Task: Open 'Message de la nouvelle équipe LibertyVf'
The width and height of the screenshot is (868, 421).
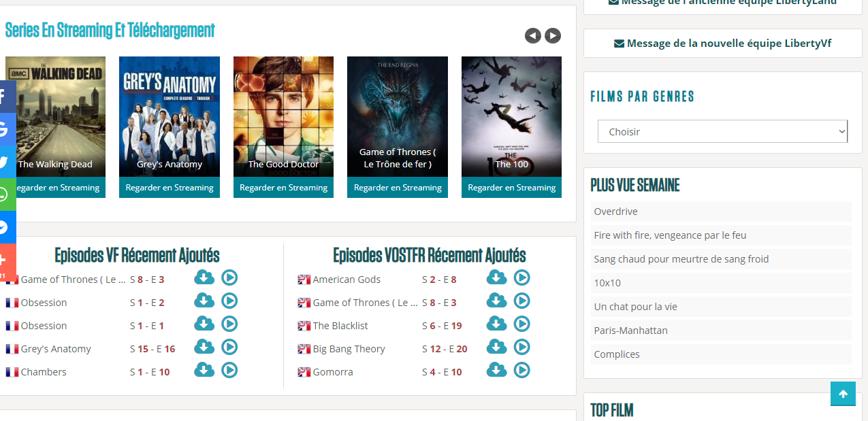Action: coord(722,43)
